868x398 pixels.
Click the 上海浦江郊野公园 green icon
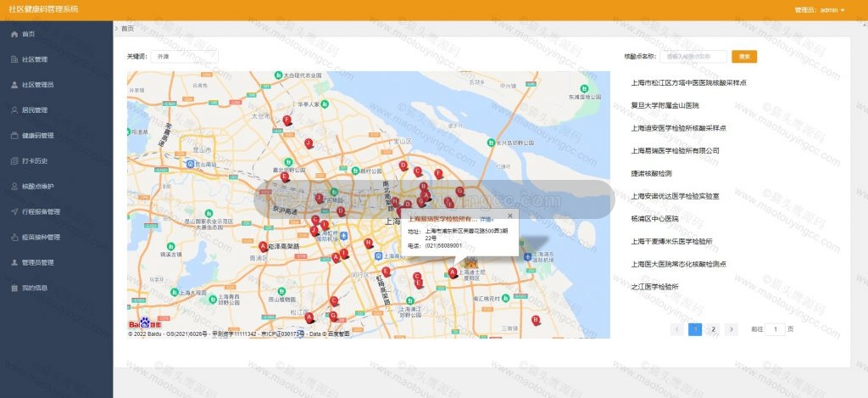point(410,300)
